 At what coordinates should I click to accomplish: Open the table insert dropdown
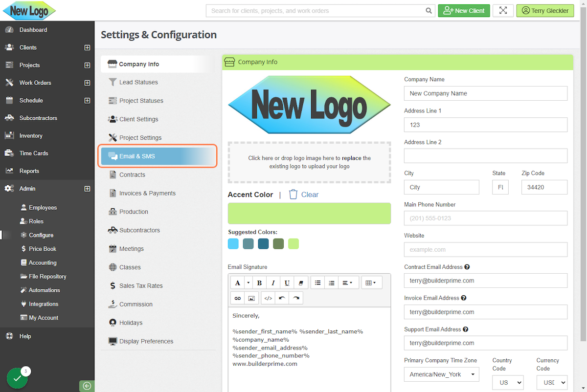point(371,283)
